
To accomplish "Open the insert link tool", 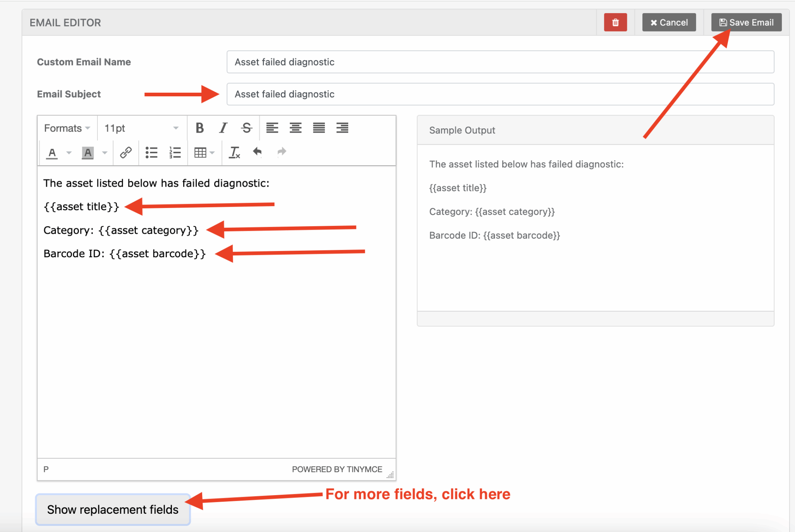I will pyautogui.click(x=125, y=152).
